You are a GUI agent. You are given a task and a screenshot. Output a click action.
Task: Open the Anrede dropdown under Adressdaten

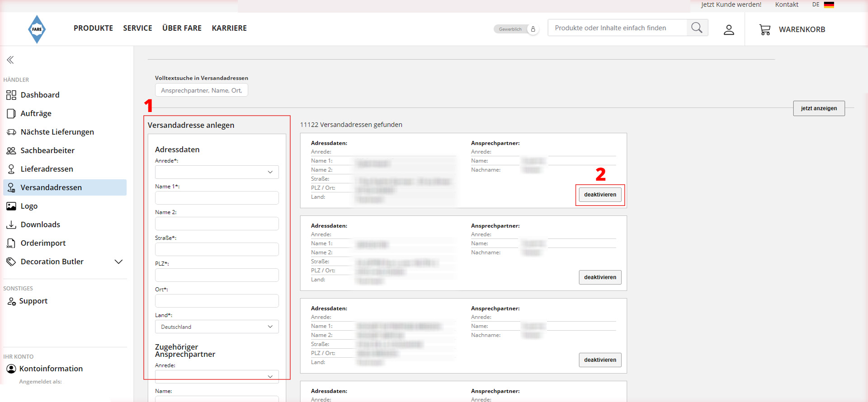(x=217, y=172)
